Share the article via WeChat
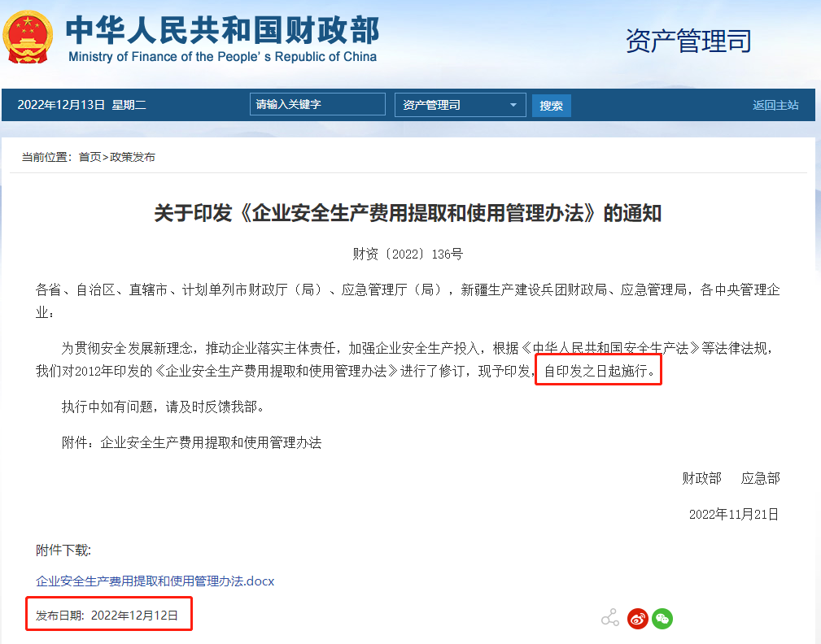The image size is (821, 644). click(x=663, y=618)
